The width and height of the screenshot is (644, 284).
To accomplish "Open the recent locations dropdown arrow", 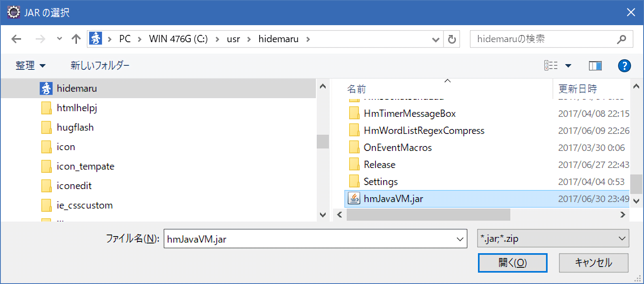I will click(60, 39).
